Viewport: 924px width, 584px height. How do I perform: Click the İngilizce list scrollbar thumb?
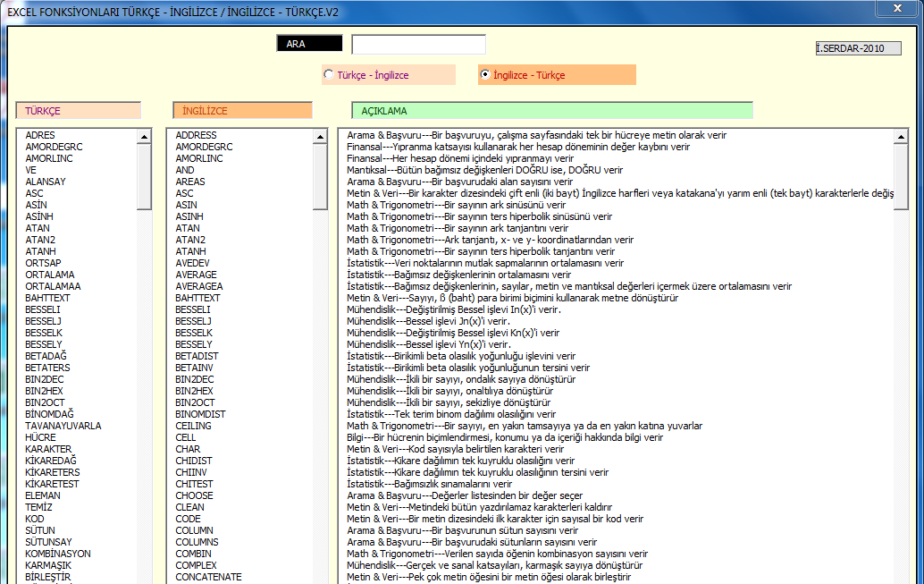coord(320,176)
